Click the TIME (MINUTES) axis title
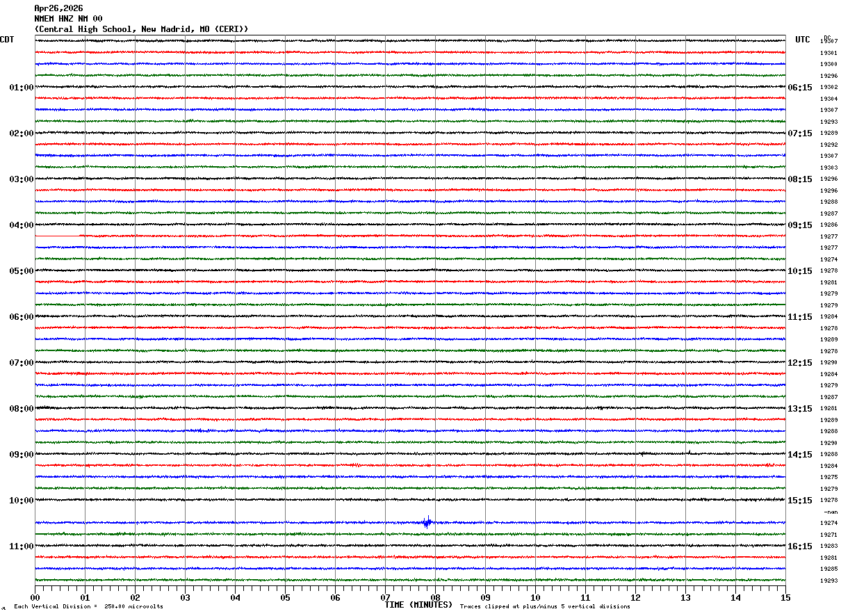 [418, 605]
